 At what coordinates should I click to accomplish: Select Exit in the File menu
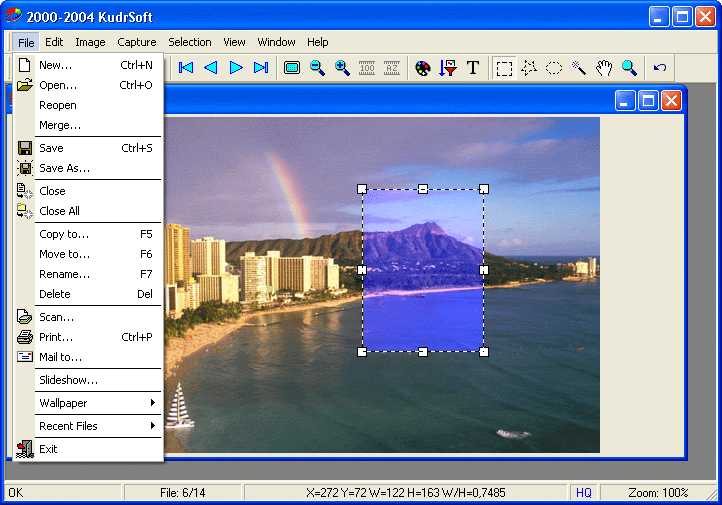(48, 449)
